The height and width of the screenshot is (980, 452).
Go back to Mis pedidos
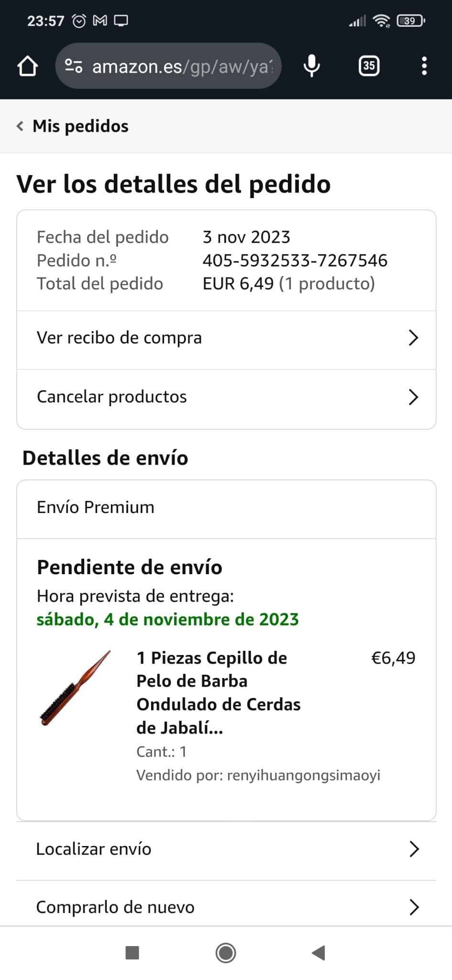coord(80,126)
